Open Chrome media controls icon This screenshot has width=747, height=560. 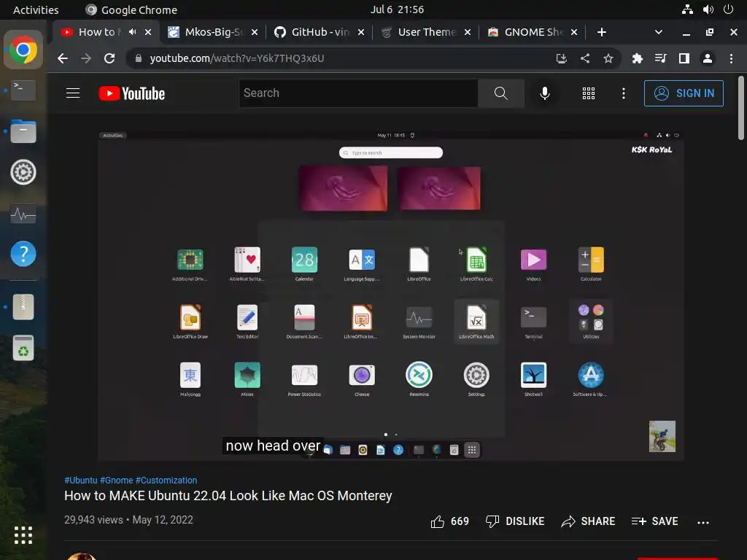click(660, 58)
